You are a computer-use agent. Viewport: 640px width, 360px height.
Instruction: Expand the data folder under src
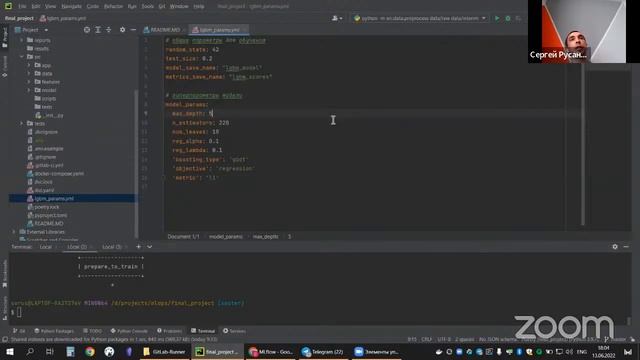29,73
